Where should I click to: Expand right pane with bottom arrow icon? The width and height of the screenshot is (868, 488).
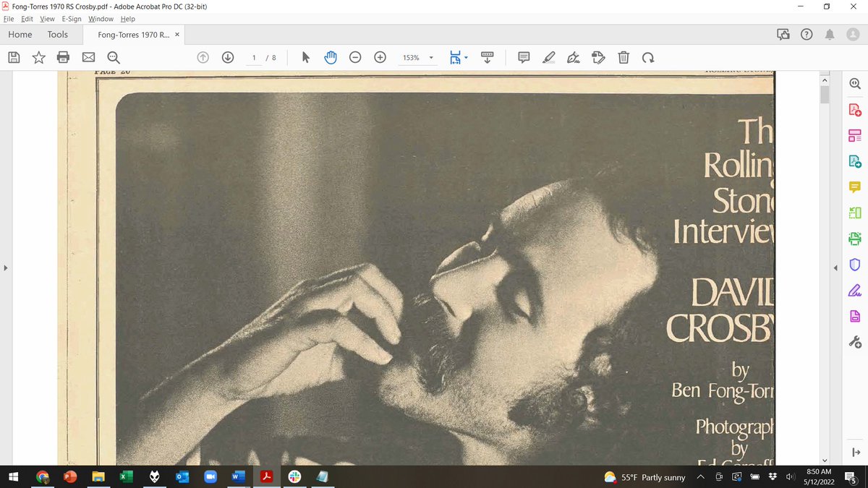pos(856,453)
